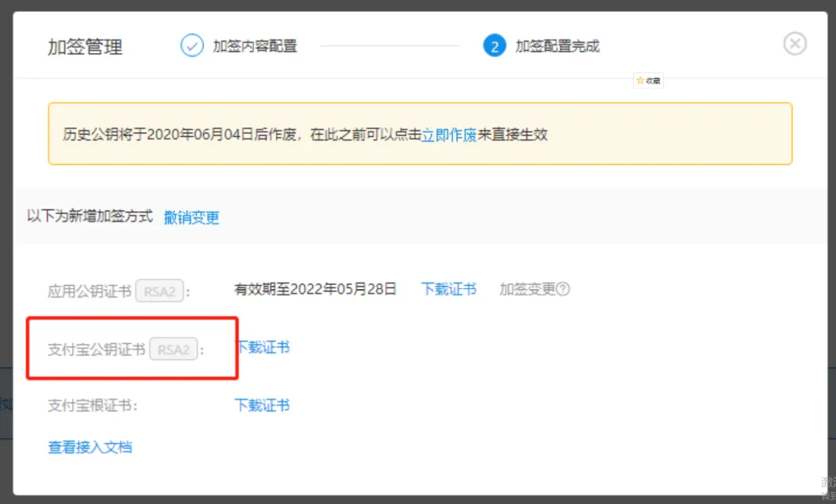Click the 加签变更 text
Screen dimensions: 836x504
point(526,289)
